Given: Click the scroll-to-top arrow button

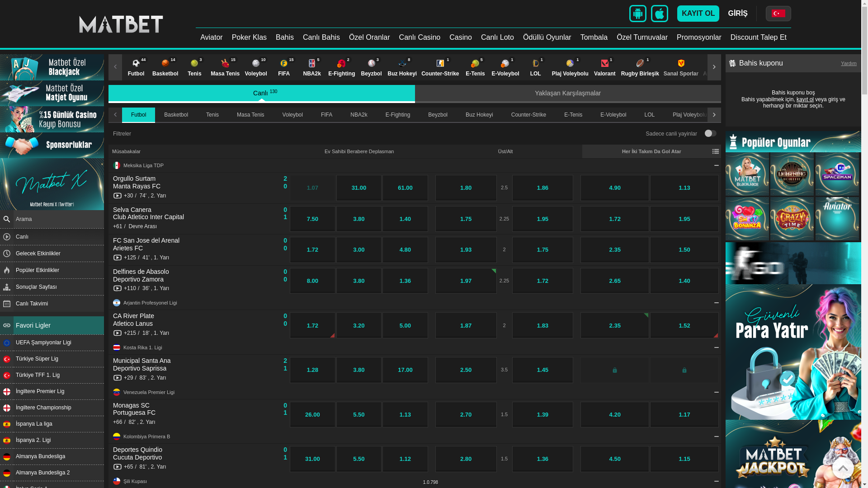Looking at the screenshot, I should 843,468.
